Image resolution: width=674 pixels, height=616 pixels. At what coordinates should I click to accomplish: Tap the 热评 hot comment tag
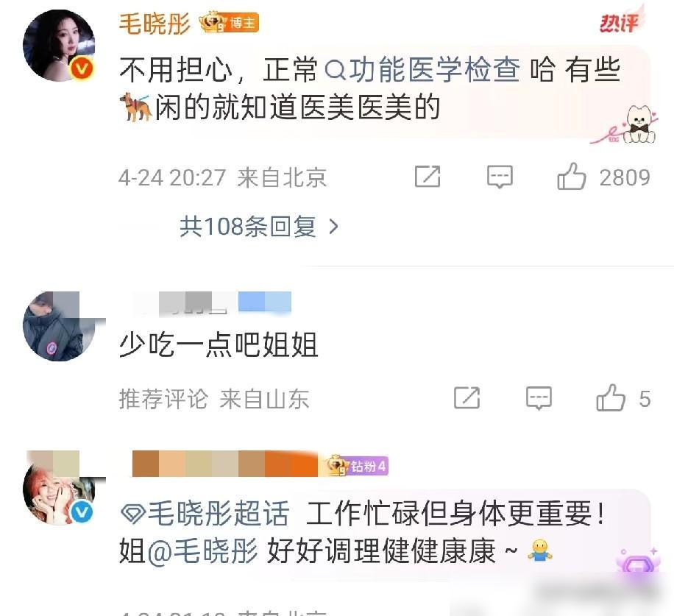(621, 21)
